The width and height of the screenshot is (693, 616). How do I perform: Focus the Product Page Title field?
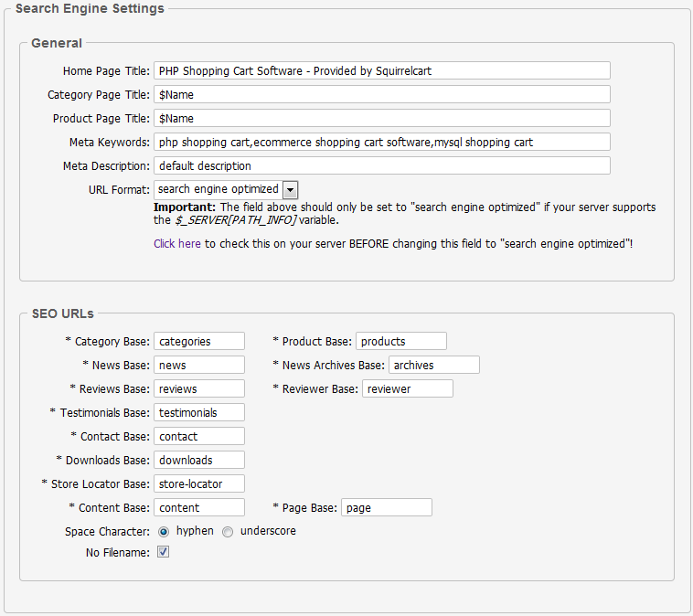(x=381, y=118)
